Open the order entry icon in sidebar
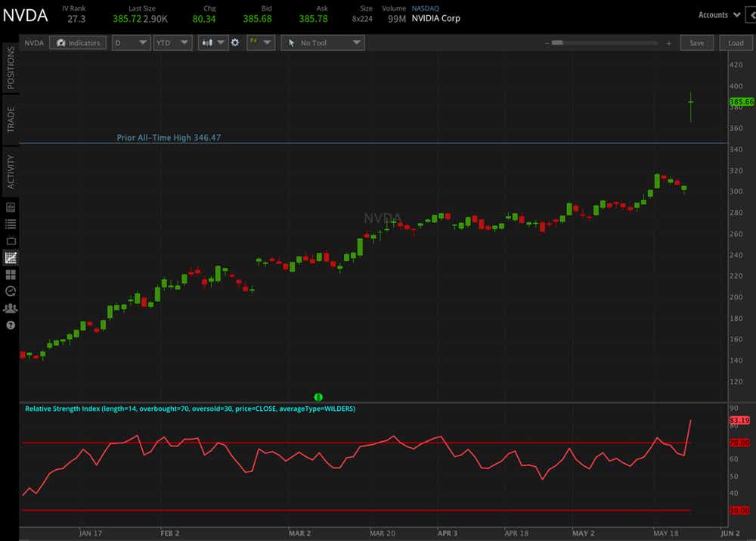Screen dimensions: 756x541 pyautogui.click(x=10, y=207)
